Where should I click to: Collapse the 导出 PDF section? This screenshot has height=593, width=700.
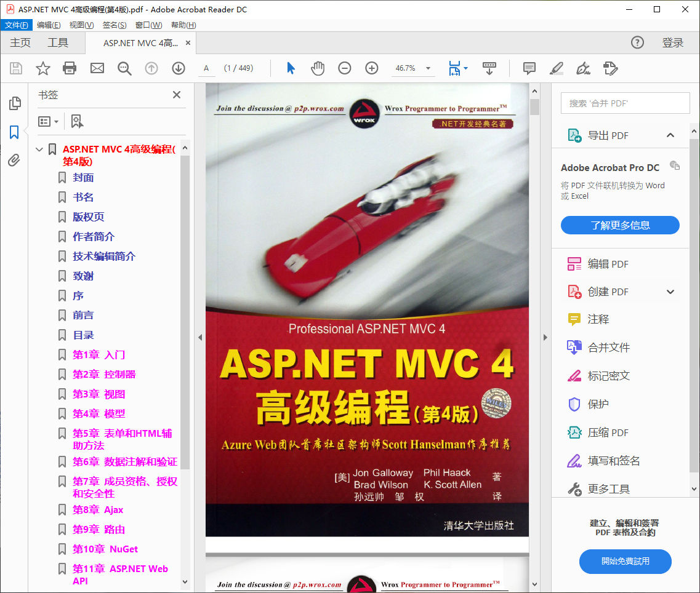pos(670,135)
